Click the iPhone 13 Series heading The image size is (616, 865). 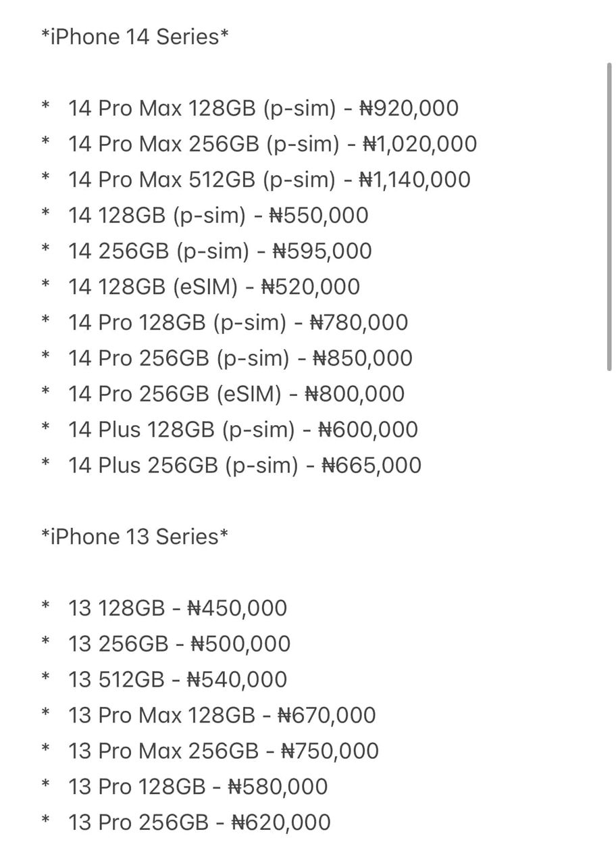135,537
